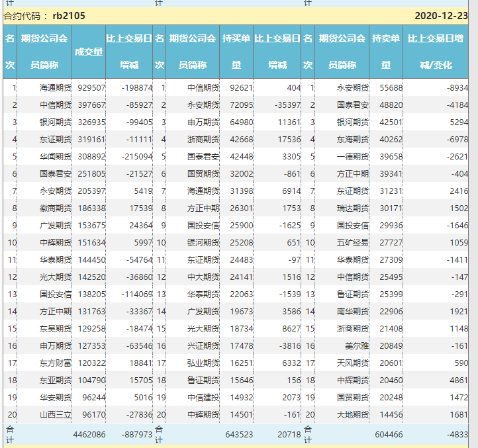Select volume cell 144450
This screenshot has height=448, width=478.
click(x=91, y=260)
